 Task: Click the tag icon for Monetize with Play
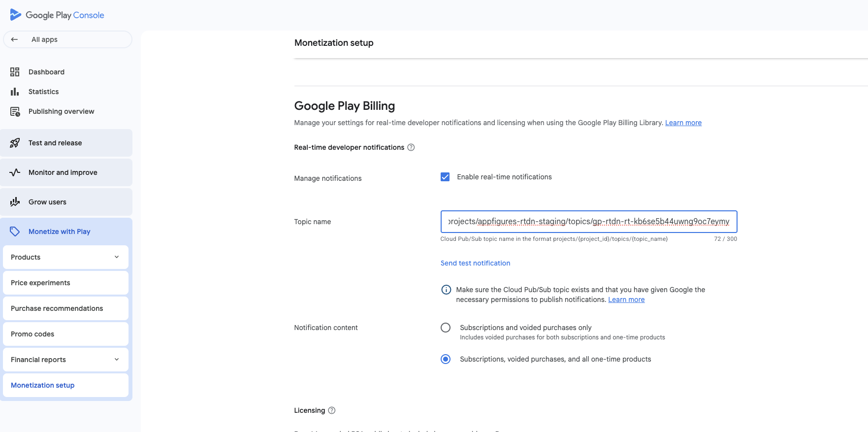coord(15,232)
